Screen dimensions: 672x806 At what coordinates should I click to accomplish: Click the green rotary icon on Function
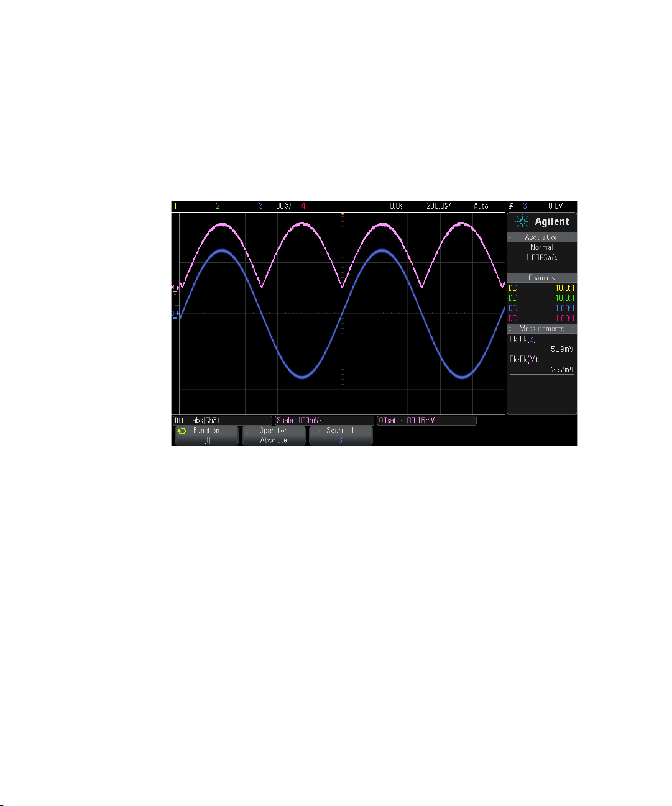point(182,431)
